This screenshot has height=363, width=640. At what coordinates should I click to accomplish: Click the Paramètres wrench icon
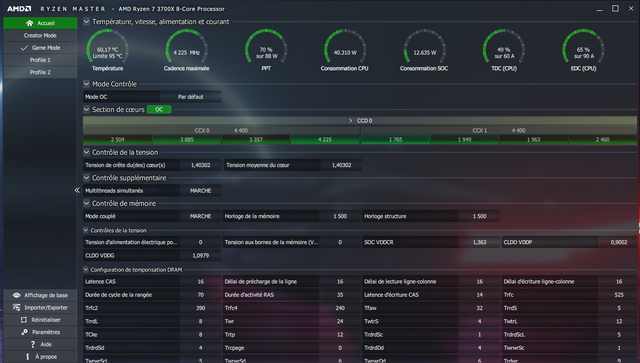[24, 332]
